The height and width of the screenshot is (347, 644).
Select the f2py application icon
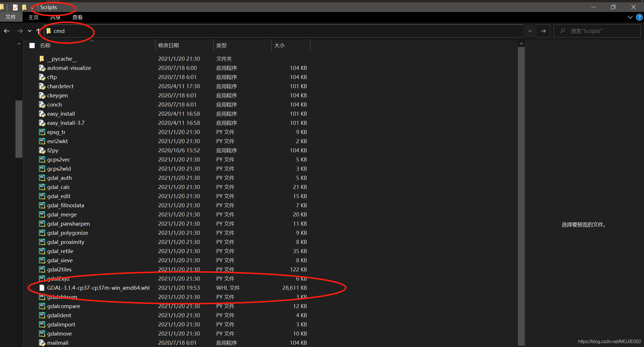coord(42,150)
